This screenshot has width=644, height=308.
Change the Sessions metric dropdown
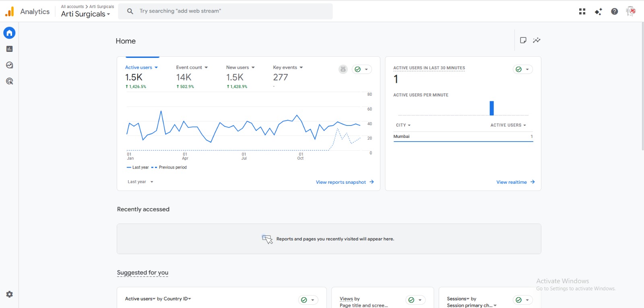point(458,299)
